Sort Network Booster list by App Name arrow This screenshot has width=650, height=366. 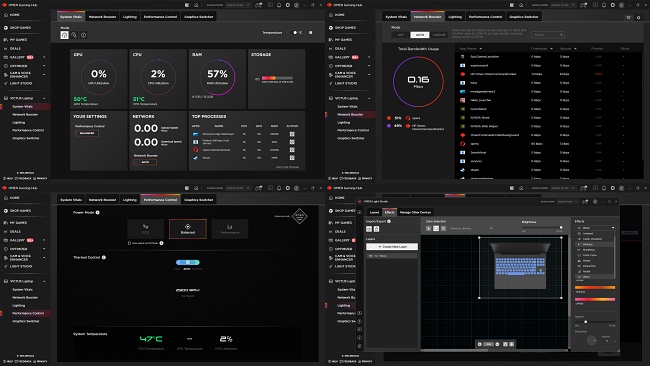click(x=481, y=49)
